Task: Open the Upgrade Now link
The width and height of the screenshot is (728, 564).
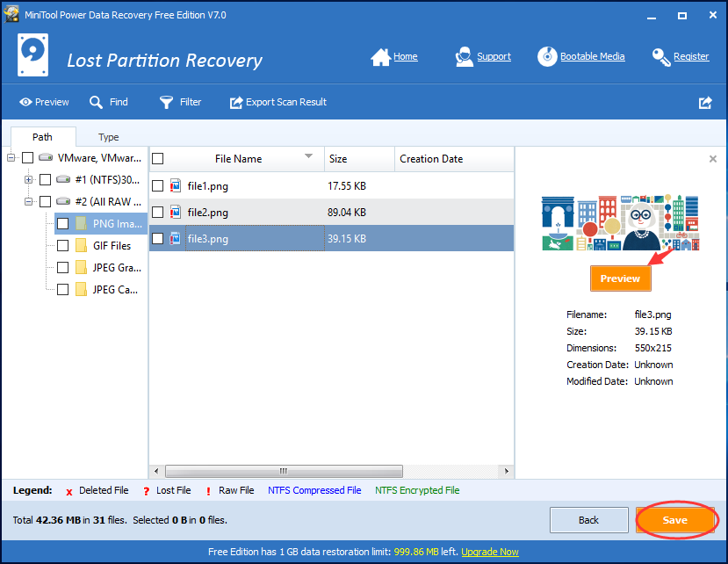Action: (490, 552)
